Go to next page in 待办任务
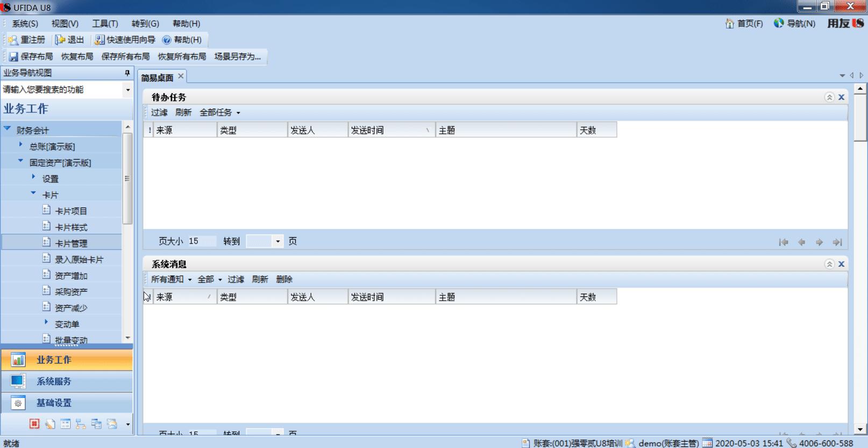868x448 pixels. point(819,242)
